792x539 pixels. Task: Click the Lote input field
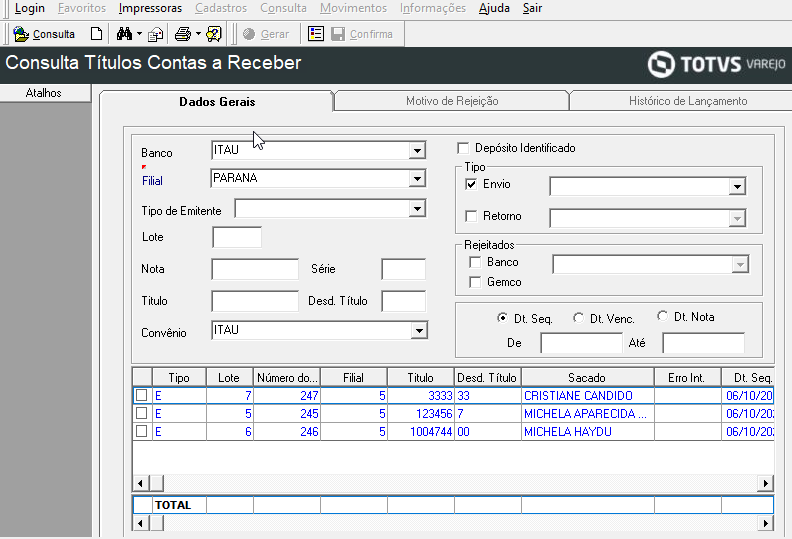point(237,237)
